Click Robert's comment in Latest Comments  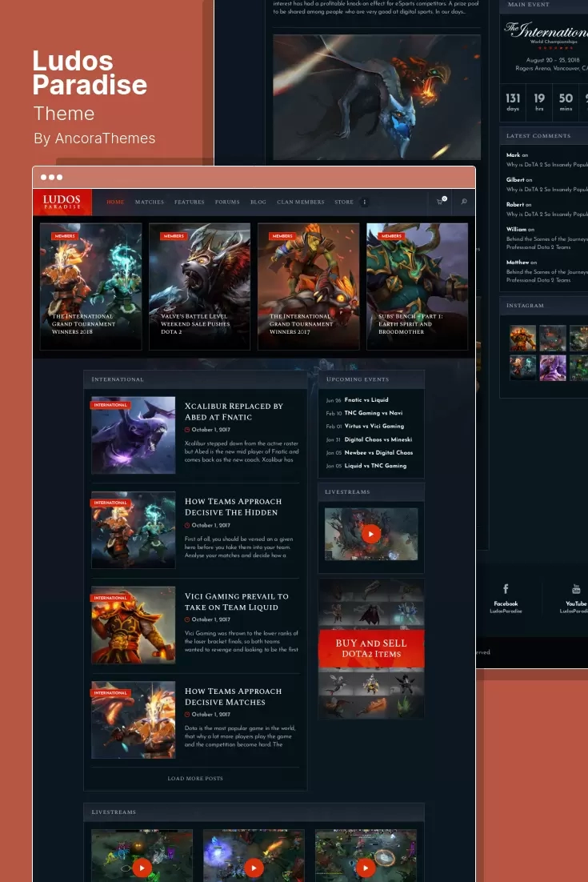pyautogui.click(x=546, y=209)
